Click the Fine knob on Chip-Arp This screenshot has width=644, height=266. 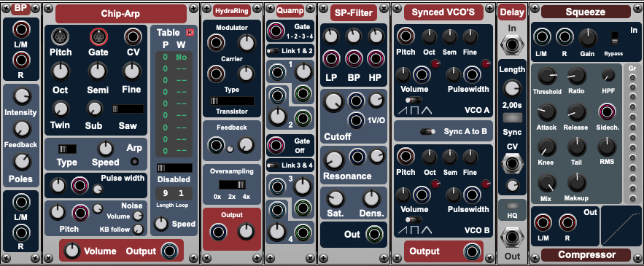[131, 71]
